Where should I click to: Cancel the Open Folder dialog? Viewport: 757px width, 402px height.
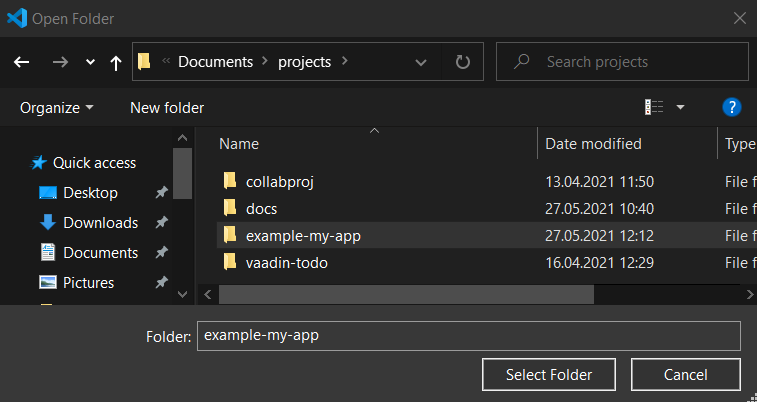pos(686,374)
